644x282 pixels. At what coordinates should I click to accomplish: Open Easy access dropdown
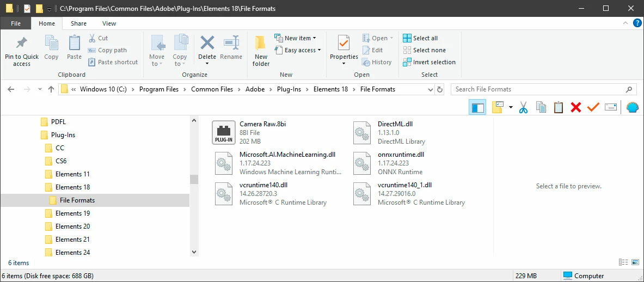(x=297, y=50)
